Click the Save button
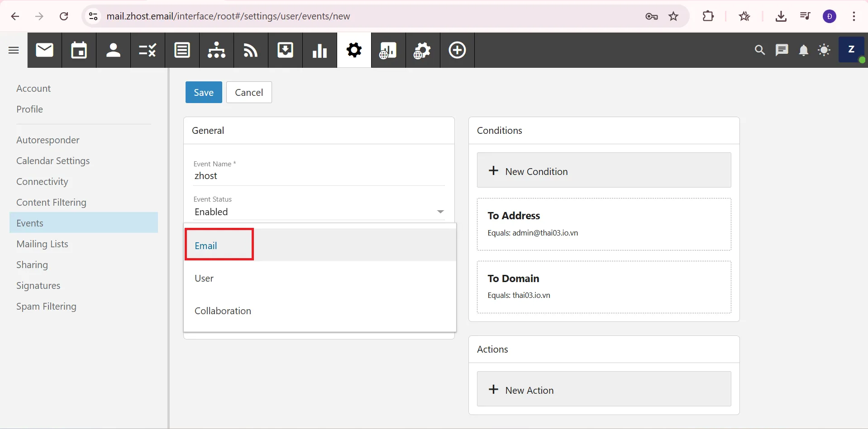 coord(204,92)
